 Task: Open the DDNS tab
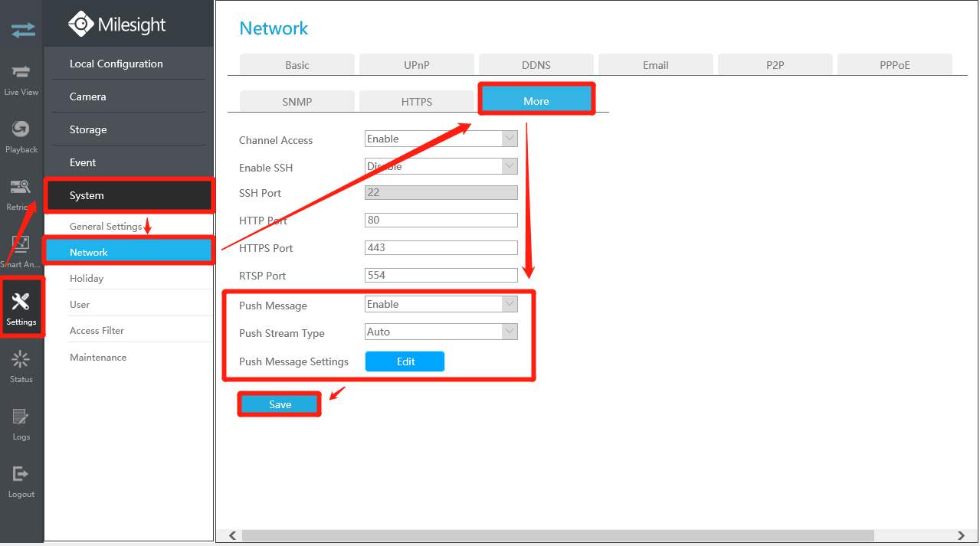(536, 65)
